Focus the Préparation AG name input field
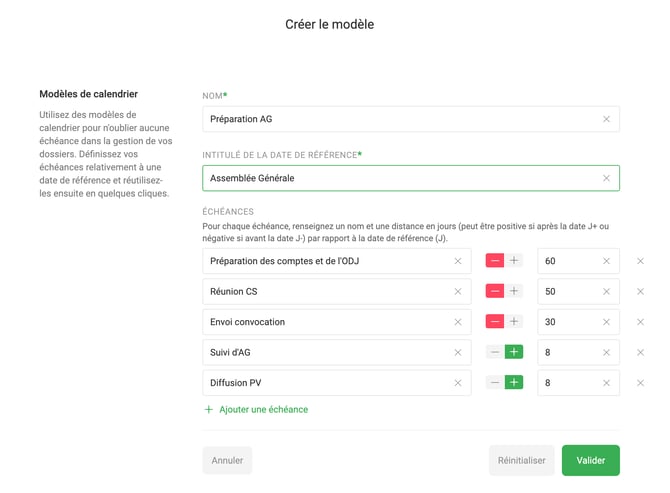Image resolution: width=670 pixels, height=493 pixels. coord(400,119)
